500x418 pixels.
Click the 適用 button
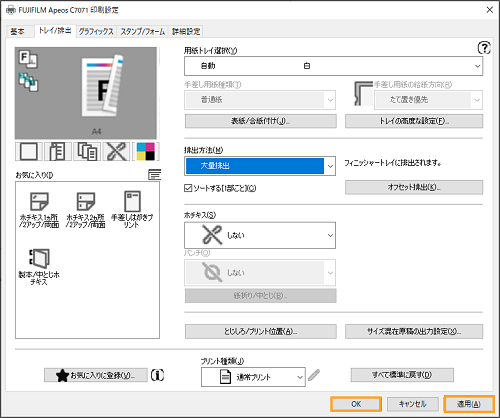[x=469, y=404]
